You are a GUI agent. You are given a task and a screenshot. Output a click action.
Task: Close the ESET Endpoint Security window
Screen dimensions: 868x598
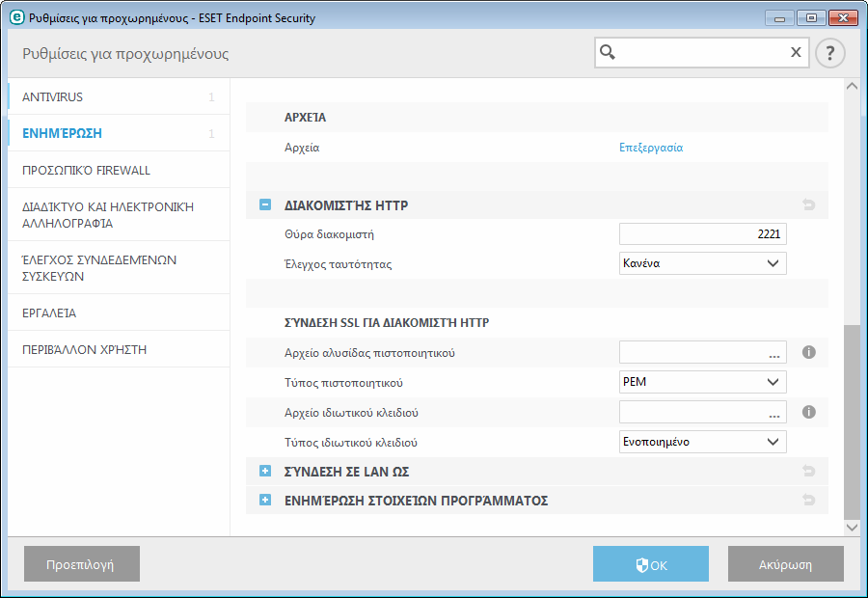844,18
